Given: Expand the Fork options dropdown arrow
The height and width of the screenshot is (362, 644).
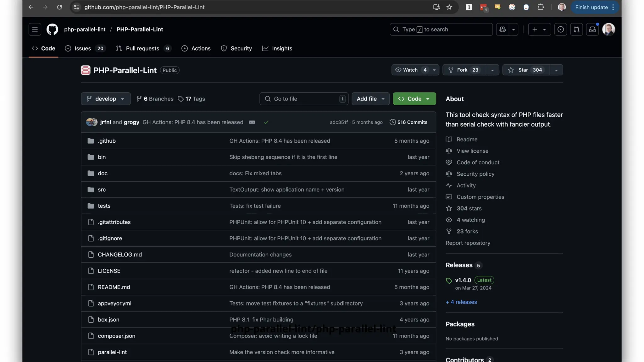Looking at the screenshot, I should click(492, 70).
